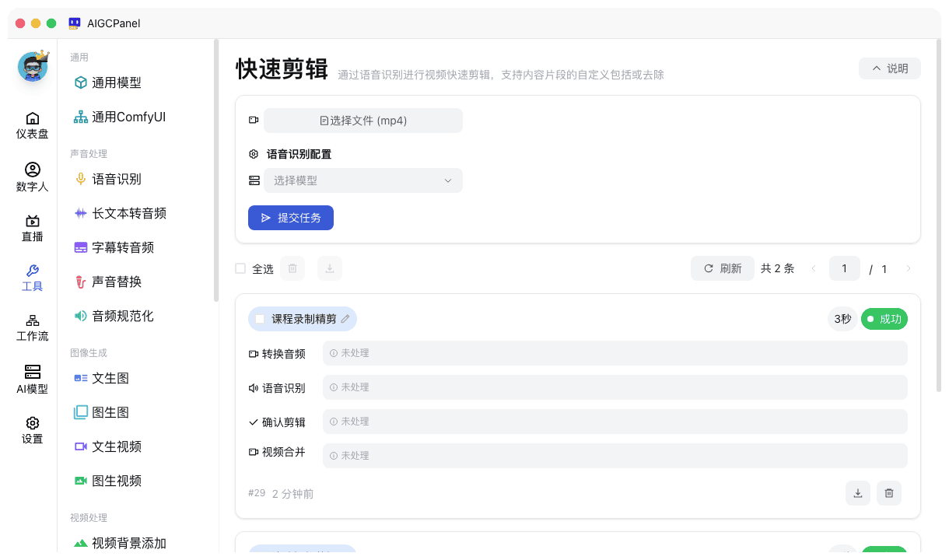Open 语音识别 in the sidebar
949x560 pixels.
coord(117,179)
